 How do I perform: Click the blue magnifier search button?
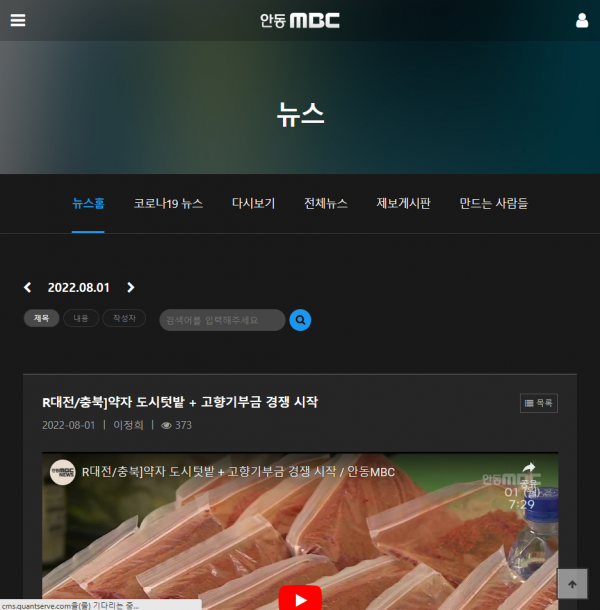point(300,320)
